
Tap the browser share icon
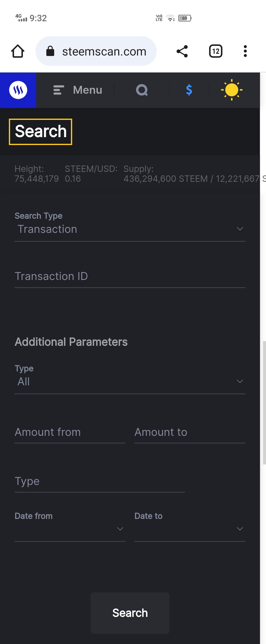pyautogui.click(x=182, y=52)
